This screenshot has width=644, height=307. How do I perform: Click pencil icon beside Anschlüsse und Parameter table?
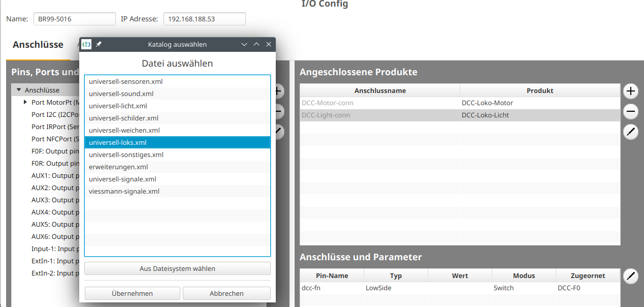coord(630,277)
